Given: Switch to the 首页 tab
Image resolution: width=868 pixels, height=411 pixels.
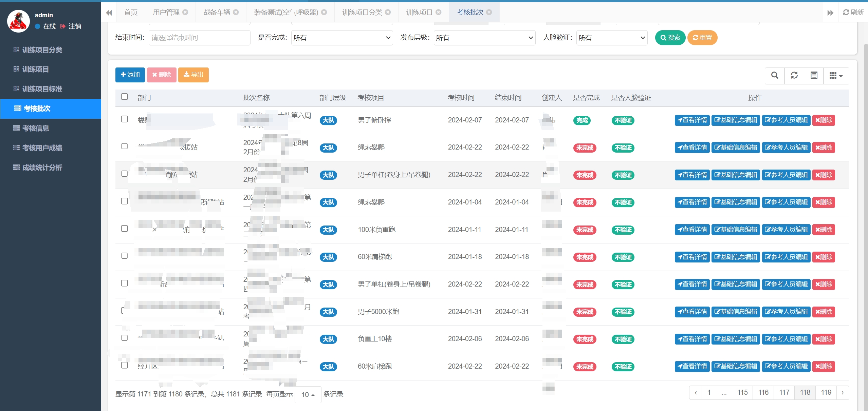Looking at the screenshot, I should (x=131, y=12).
